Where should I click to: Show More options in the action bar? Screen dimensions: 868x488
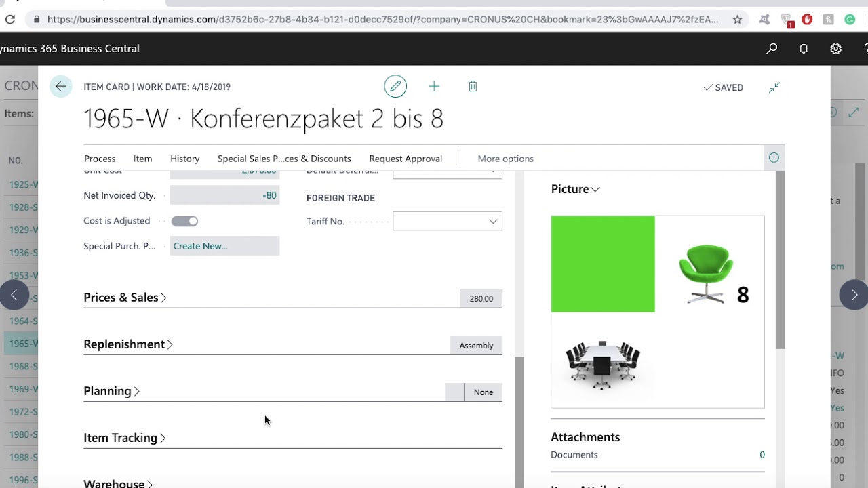pos(505,158)
